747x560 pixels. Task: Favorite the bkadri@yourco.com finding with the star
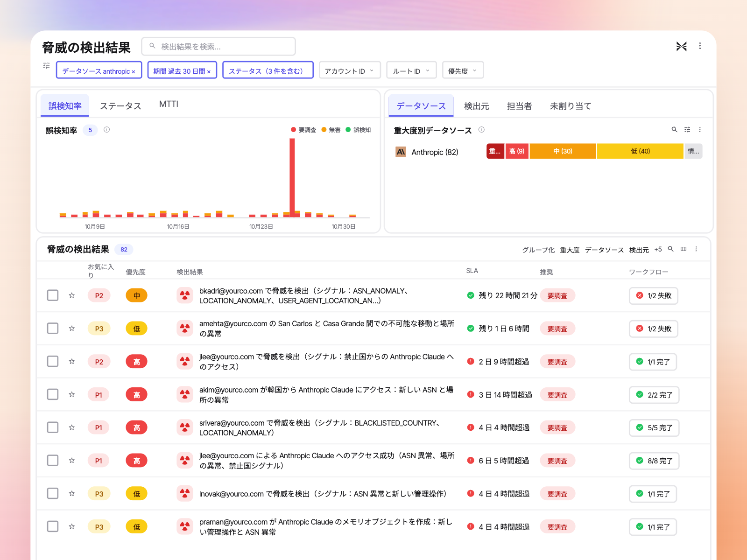[x=72, y=295]
